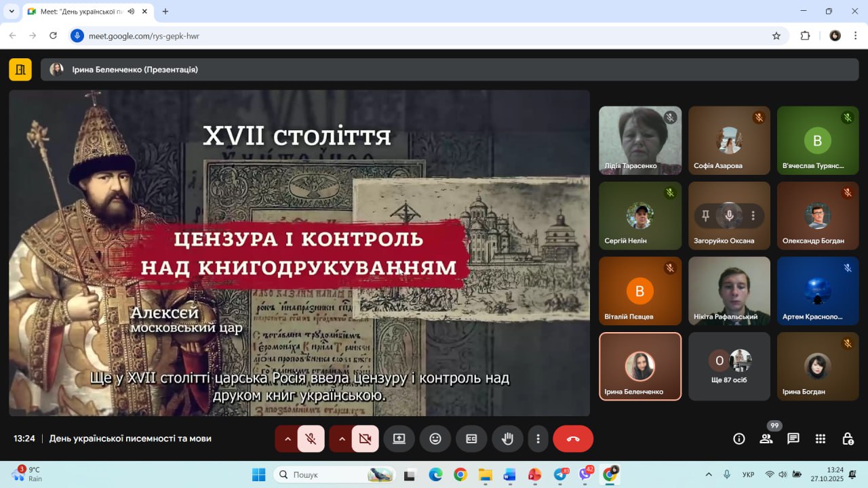Image resolution: width=868 pixels, height=488 pixels.
Task: Click Нікіта Рафальський's video tile
Action: point(729,290)
